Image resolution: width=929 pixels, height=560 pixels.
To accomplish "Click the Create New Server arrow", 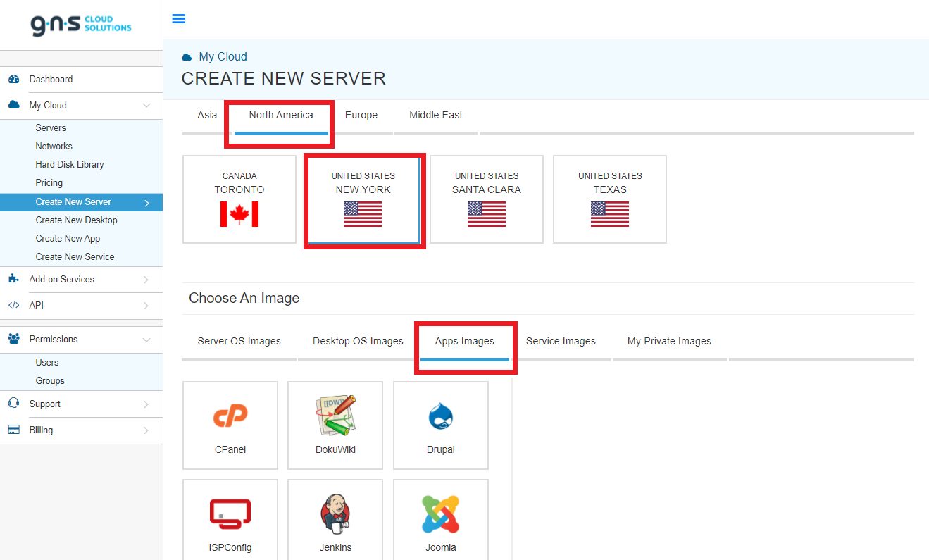I will point(146,203).
